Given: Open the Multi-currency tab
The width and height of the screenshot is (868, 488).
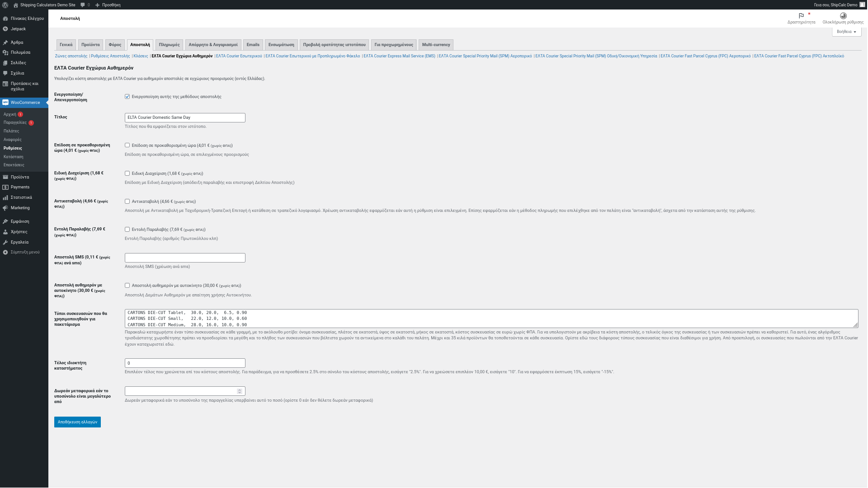Looking at the screenshot, I should pyautogui.click(x=436, y=45).
